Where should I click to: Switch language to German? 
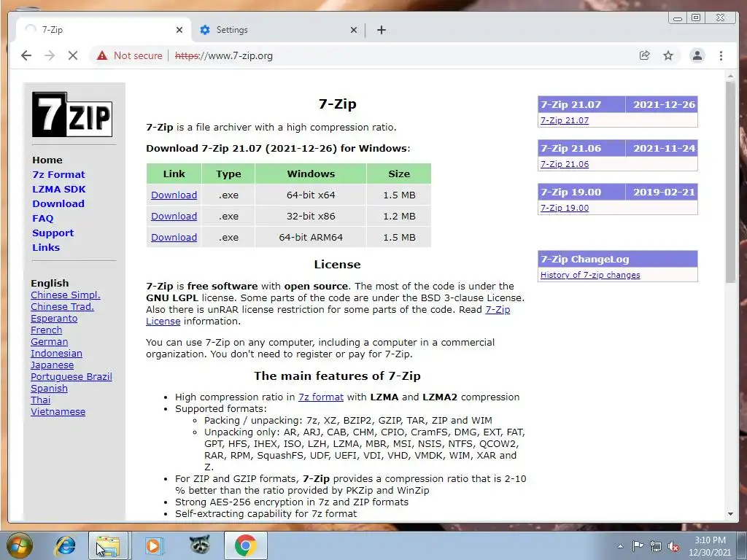49,342
